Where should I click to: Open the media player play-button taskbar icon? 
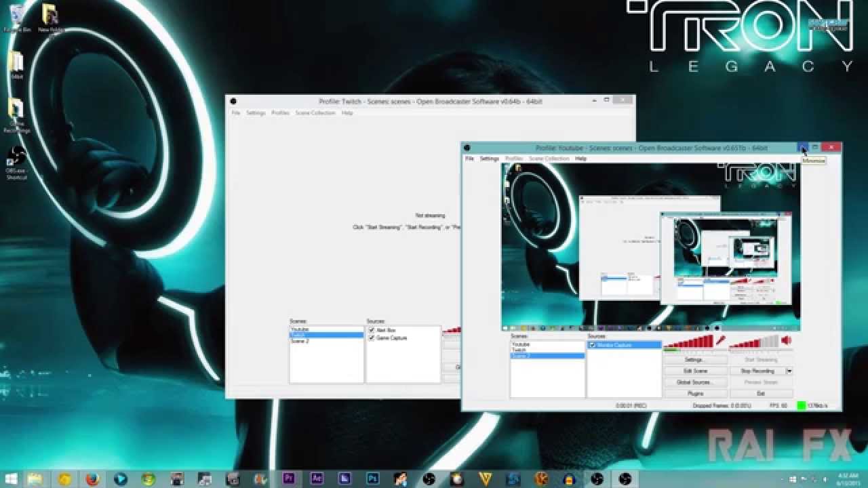[121, 479]
